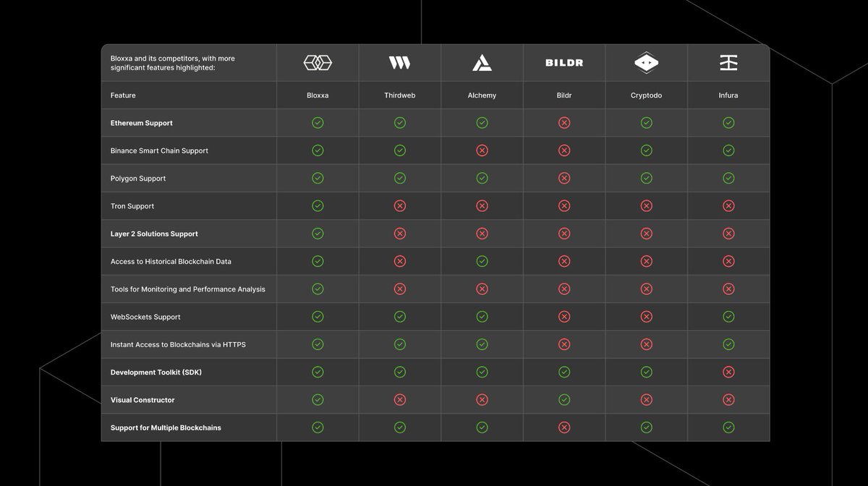Click Cryptodo's cross for Monitoring and Performance Analysis
Image resolution: width=868 pixels, height=486 pixels.
point(647,289)
